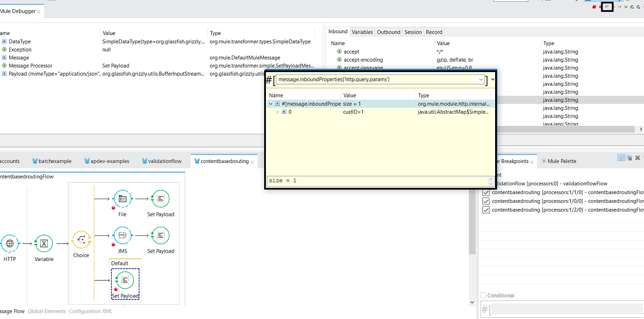
Task: Click the Evaluate Mule Expression toolbar icon
Action: [607, 7]
